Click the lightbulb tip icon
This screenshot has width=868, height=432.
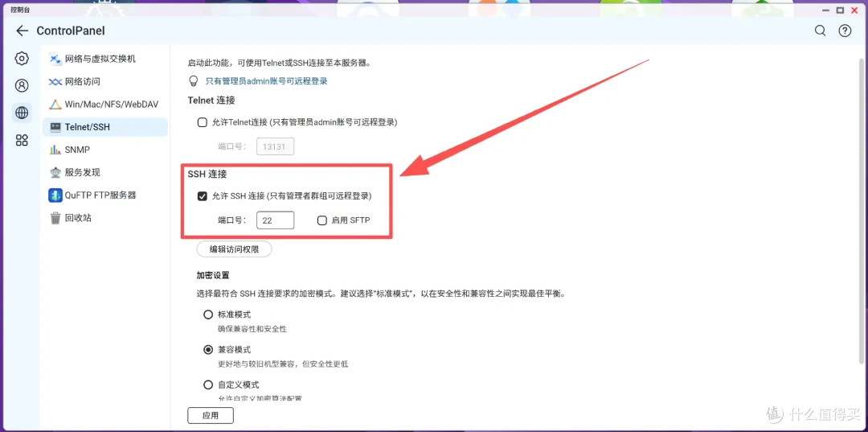[194, 81]
